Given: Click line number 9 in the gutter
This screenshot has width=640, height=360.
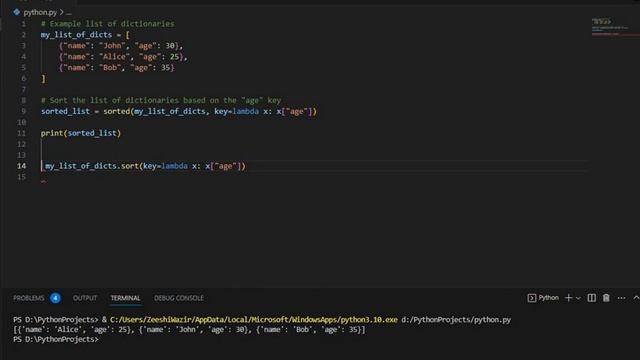Looking at the screenshot, I should 24,111.
